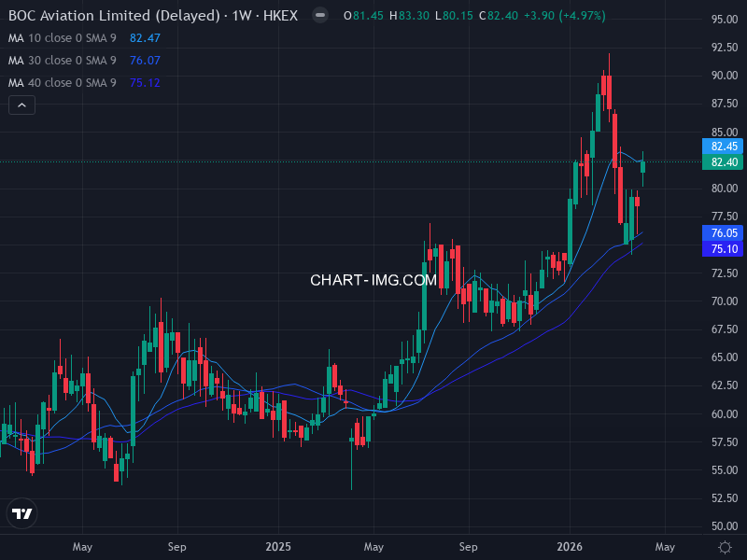Screen dimensions: 747x560
Task: Click the current price tag 82.40
Action: pyautogui.click(x=723, y=161)
